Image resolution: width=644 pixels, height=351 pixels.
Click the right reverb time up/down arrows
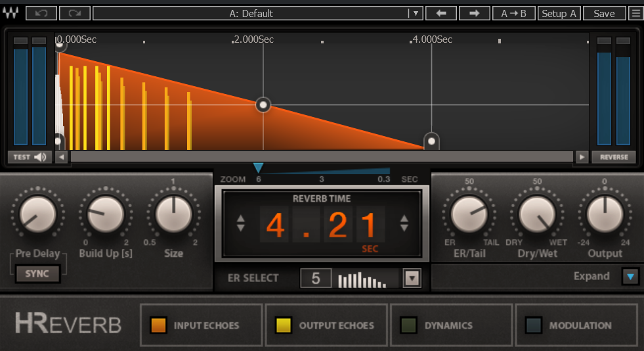[404, 223]
